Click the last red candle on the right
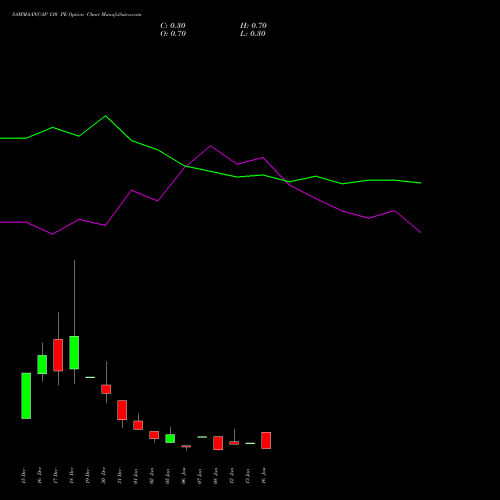Image resolution: width=500 pixels, height=500 pixels. 266,440
